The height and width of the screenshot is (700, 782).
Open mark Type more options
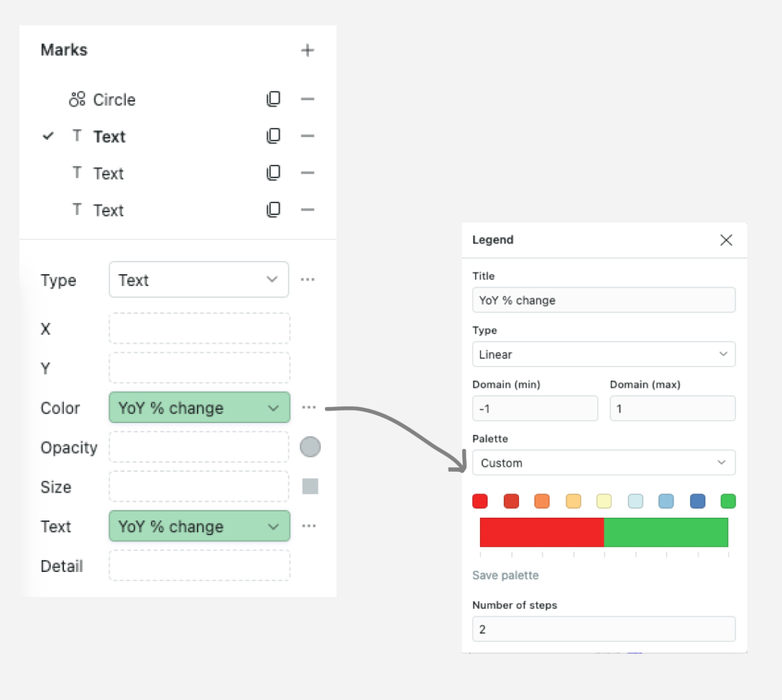308,280
